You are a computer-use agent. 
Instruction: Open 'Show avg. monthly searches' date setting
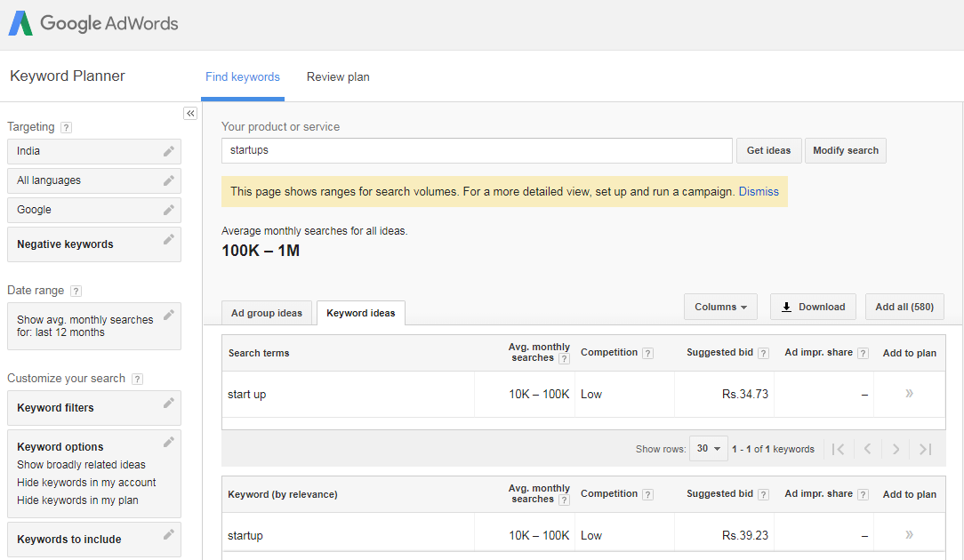[x=94, y=326]
